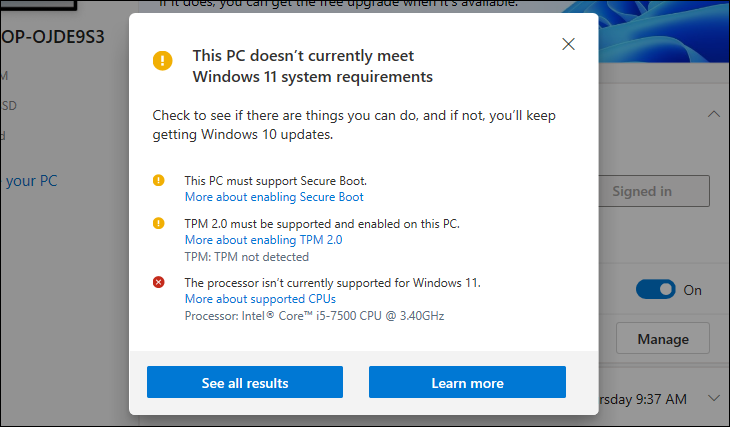The height and width of the screenshot is (427, 730).
Task: Follow More about supported CPUs link
Action: click(260, 299)
